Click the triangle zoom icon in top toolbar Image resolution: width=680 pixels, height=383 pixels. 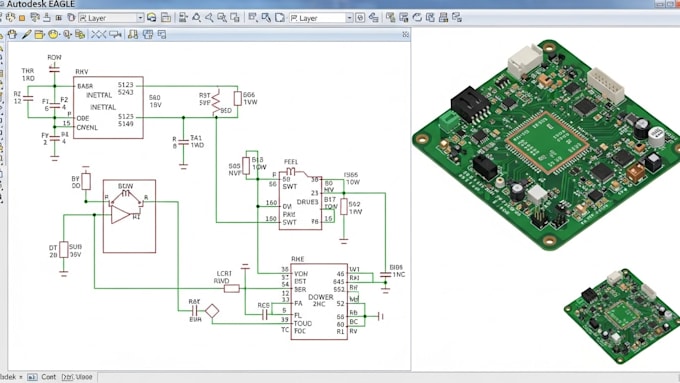tap(196, 18)
